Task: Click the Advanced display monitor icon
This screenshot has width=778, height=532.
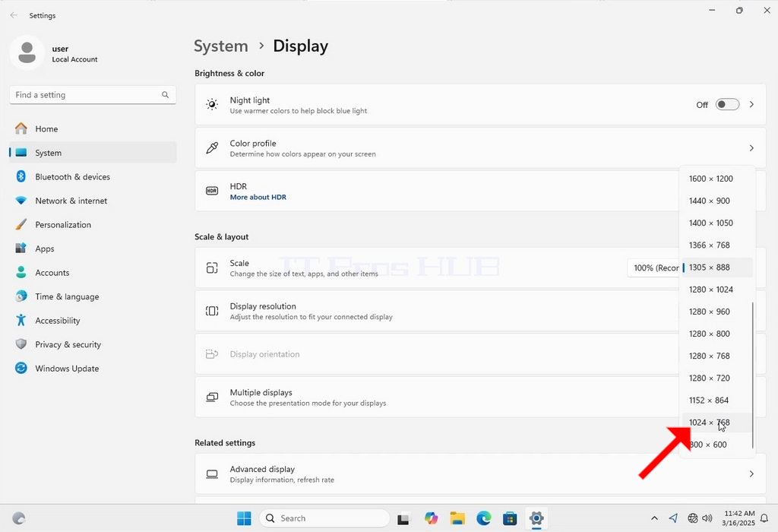Action: pyautogui.click(x=212, y=474)
